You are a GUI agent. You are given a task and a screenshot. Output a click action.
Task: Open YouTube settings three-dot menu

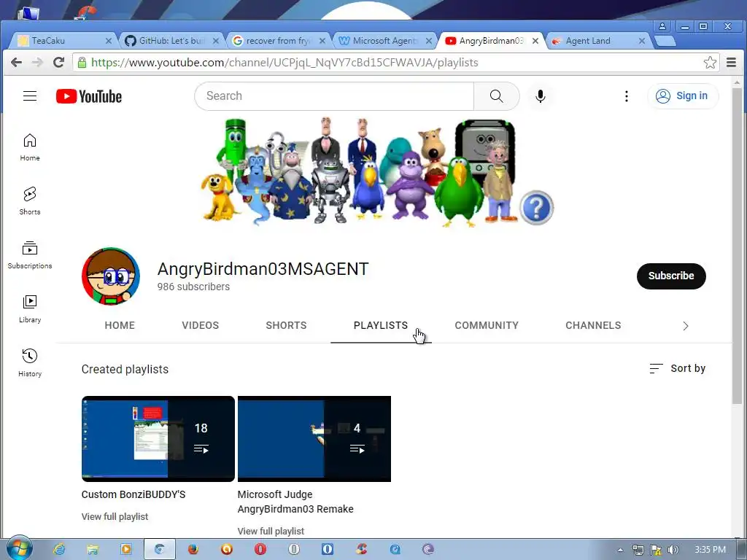[x=627, y=96]
